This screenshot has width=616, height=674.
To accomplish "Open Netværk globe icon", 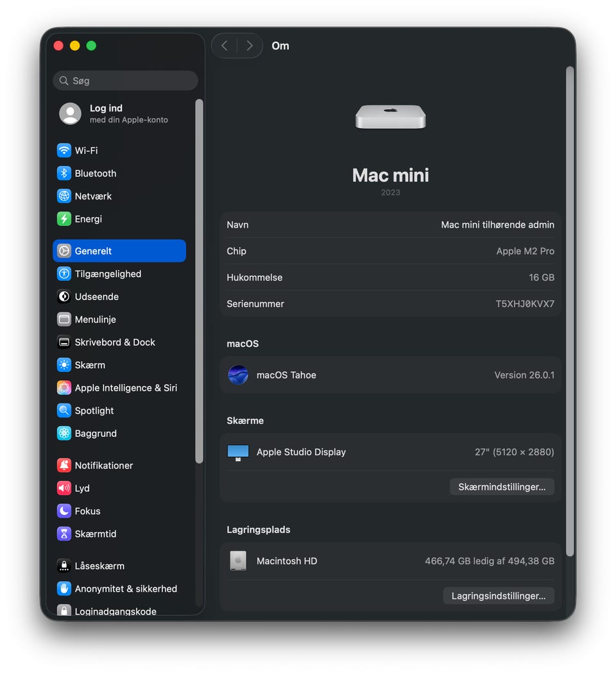I will point(64,196).
